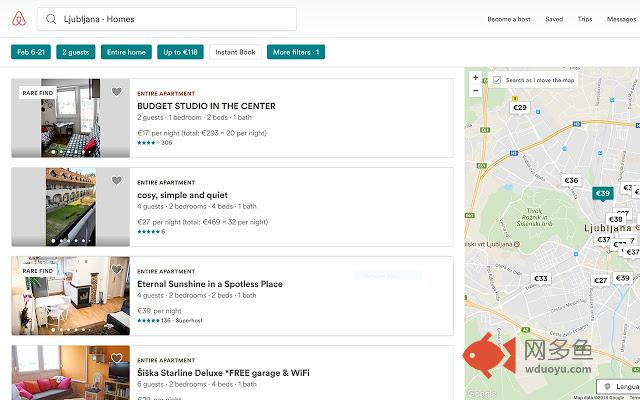This screenshot has height=400, width=640.
Task: Click Budget Studio listing photo
Action: [70, 118]
